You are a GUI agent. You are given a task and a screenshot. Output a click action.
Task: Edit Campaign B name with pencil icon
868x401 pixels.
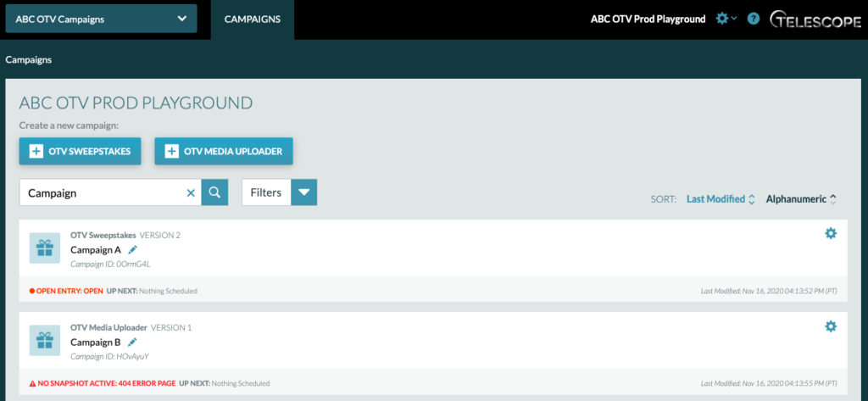pyautogui.click(x=132, y=343)
